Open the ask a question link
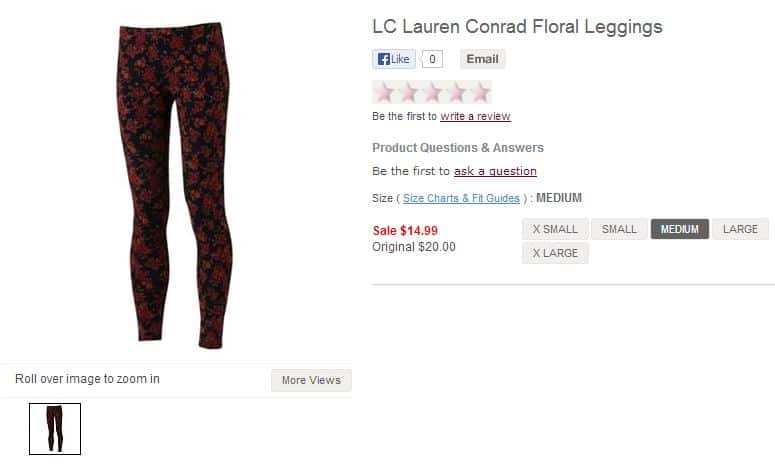775x475 pixels. [495, 171]
